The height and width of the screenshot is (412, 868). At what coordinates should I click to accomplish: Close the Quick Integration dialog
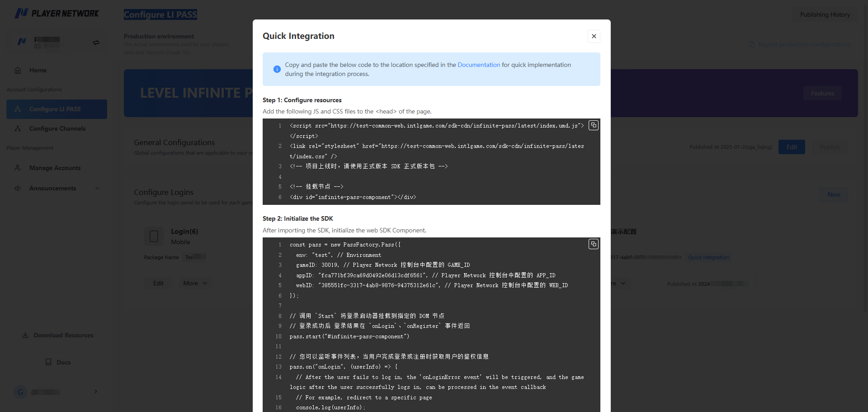point(594,36)
